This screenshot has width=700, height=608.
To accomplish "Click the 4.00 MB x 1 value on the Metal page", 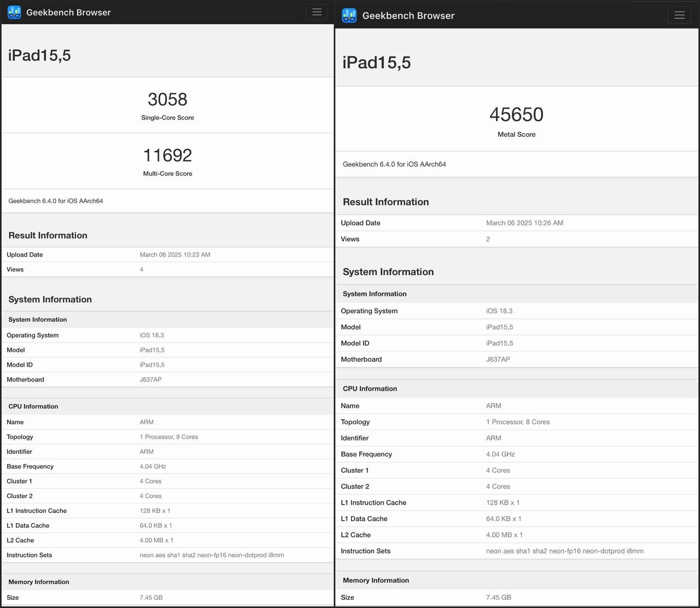I will point(505,535).
